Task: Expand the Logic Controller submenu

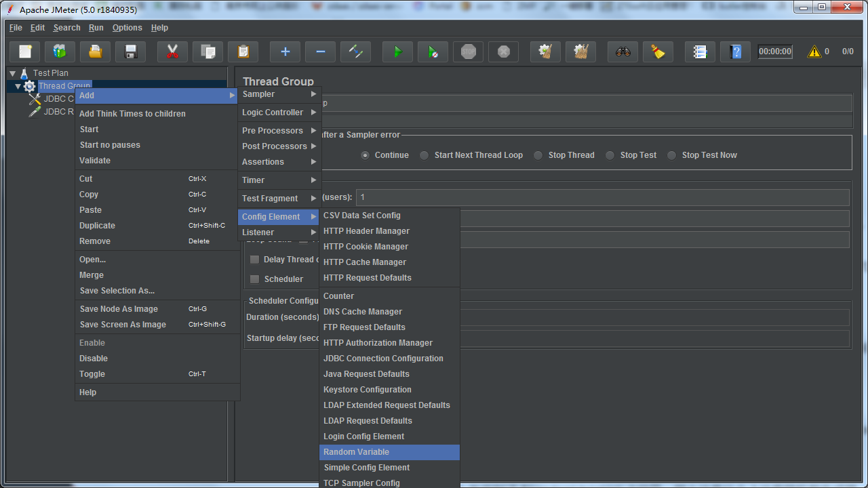Action: 279,113
